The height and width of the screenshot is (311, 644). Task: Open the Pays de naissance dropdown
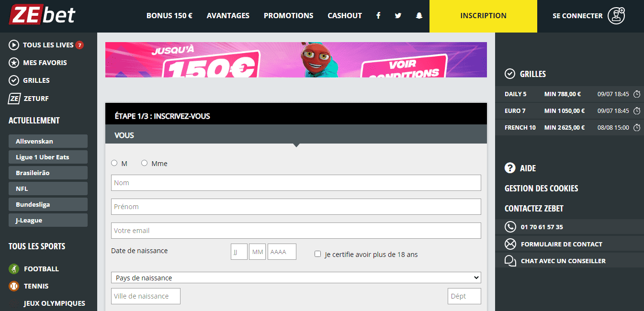(296, 278)
